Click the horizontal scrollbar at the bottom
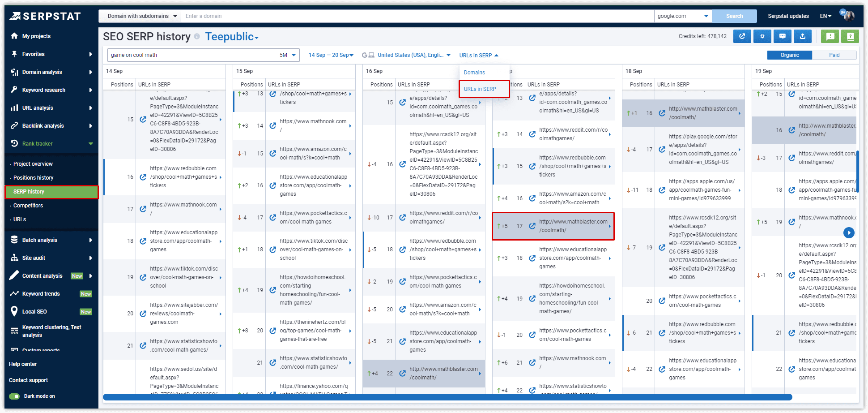Screen dimensions: 868x413 447,397
